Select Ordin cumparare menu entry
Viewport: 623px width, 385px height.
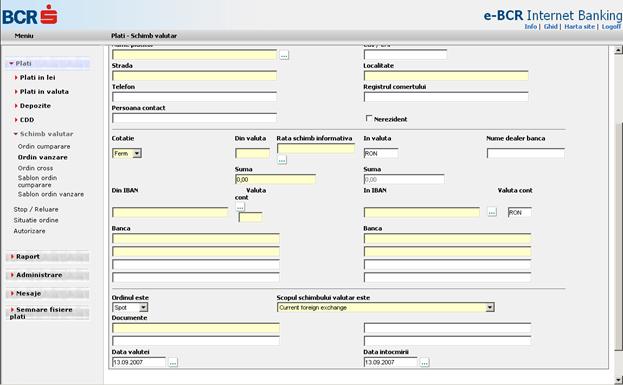coord(44,147)
